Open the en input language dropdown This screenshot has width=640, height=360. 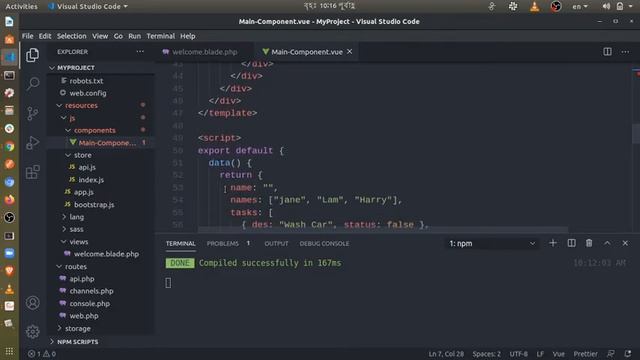coord(580,6)
